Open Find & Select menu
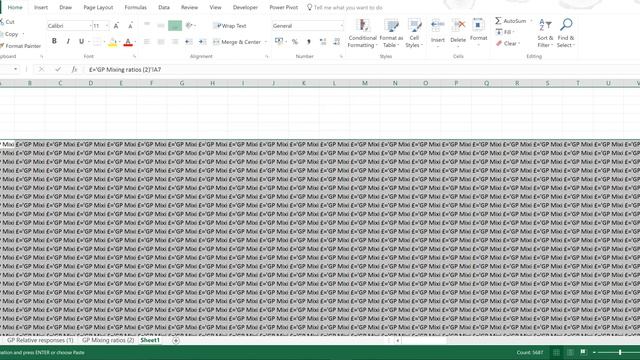The width and height of the screenshot is (640, 360). point(566,33)
